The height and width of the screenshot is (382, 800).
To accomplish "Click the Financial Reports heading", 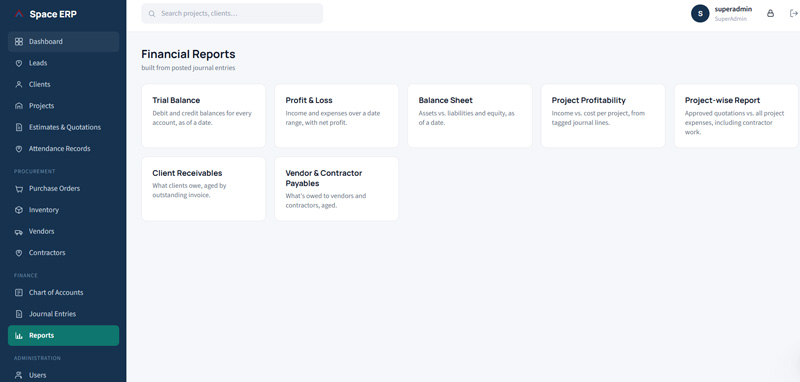I will [x=188, y=54].
